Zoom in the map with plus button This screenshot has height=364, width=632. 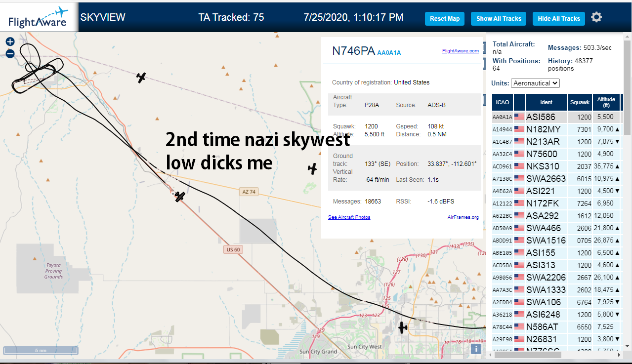[x=10, y=42]
